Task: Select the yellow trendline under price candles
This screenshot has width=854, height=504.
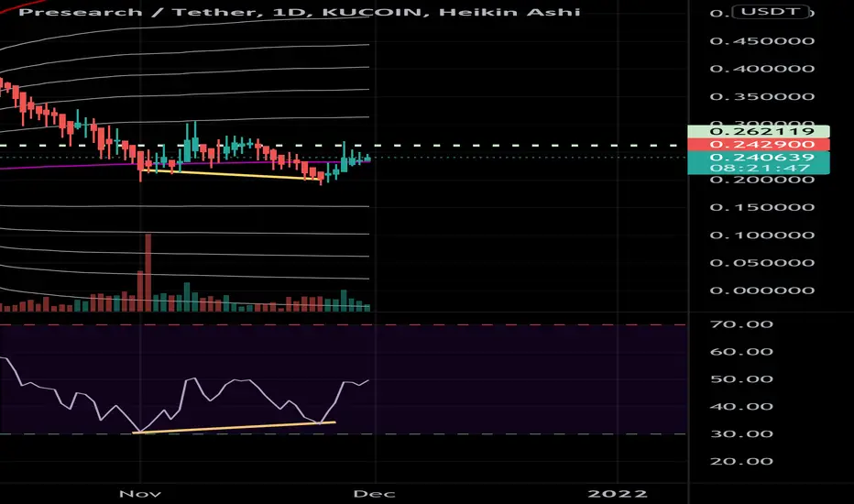Action: (229, 174)
